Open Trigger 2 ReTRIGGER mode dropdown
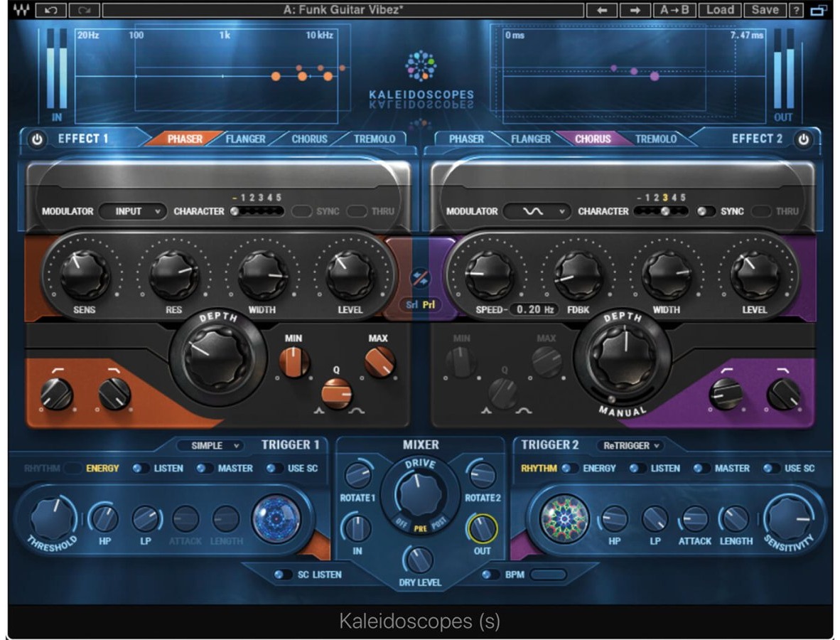Screen dimensions: 840x640 click(x=630, y=445)
